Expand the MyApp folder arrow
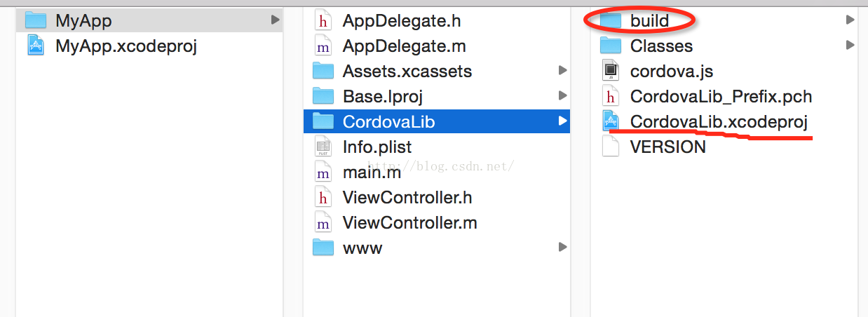This screenshot has height=317, width=868. [276, 20]
